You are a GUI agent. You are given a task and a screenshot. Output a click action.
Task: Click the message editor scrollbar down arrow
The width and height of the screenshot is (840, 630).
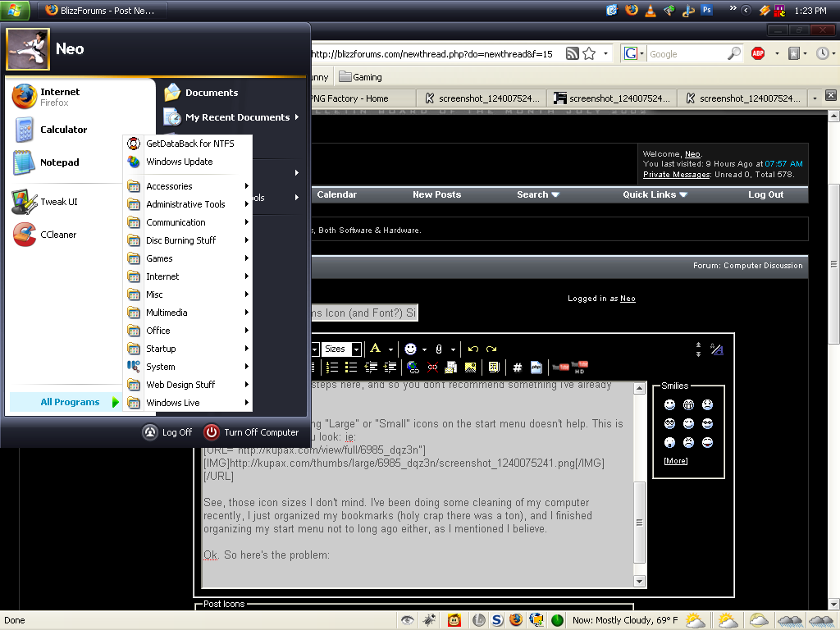[x=639, y=582]
